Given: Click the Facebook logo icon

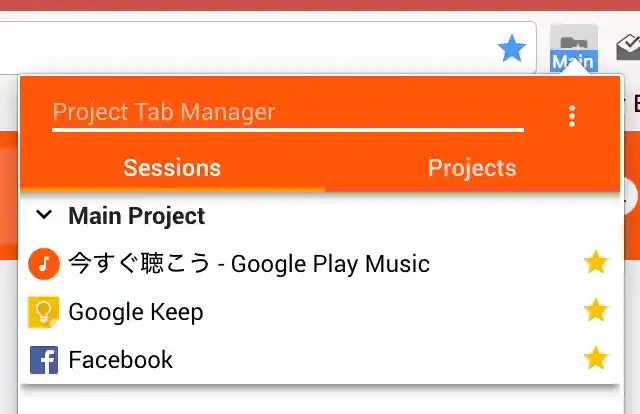Looking at the screenshot, I should pyautogui.click(x=44, y=360).
